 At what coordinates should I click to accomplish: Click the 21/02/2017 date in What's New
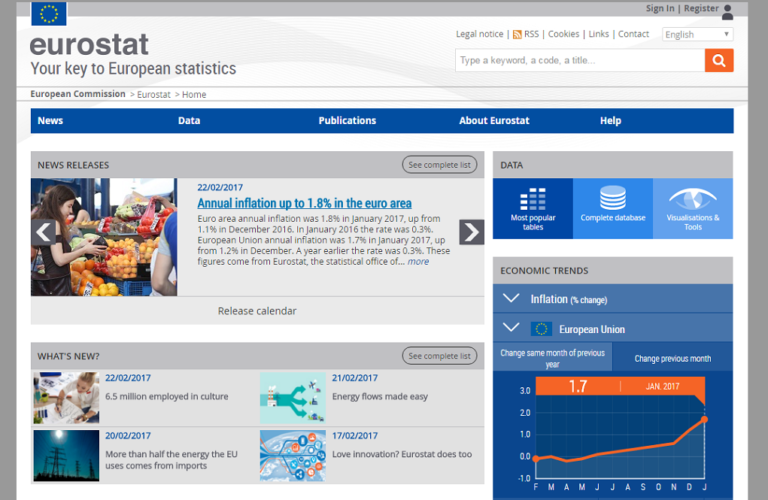(355, 378)
